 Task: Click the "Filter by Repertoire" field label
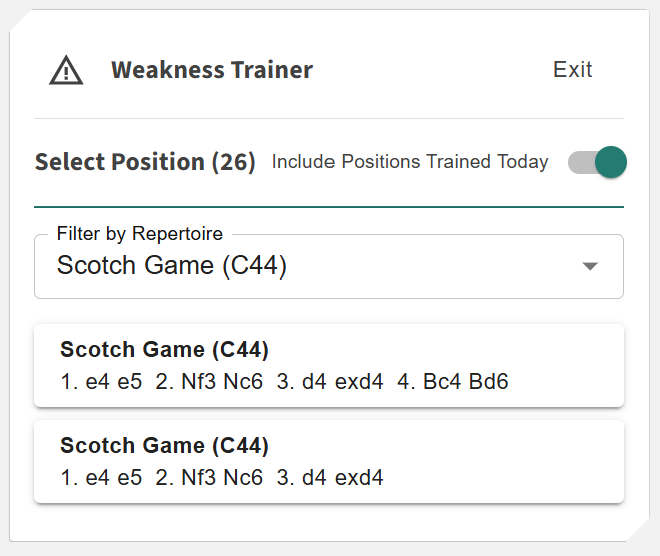click(x=139, y=234)
